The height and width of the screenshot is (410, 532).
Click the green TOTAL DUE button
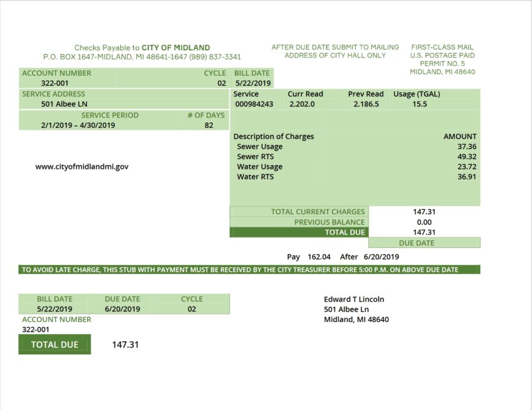pyautogui.click(x=54, y=345)
